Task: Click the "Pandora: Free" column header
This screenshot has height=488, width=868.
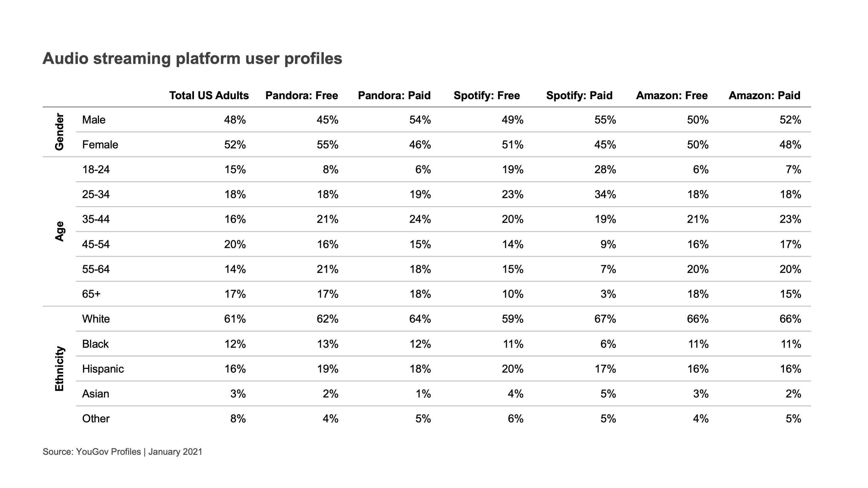Action: 302,96
